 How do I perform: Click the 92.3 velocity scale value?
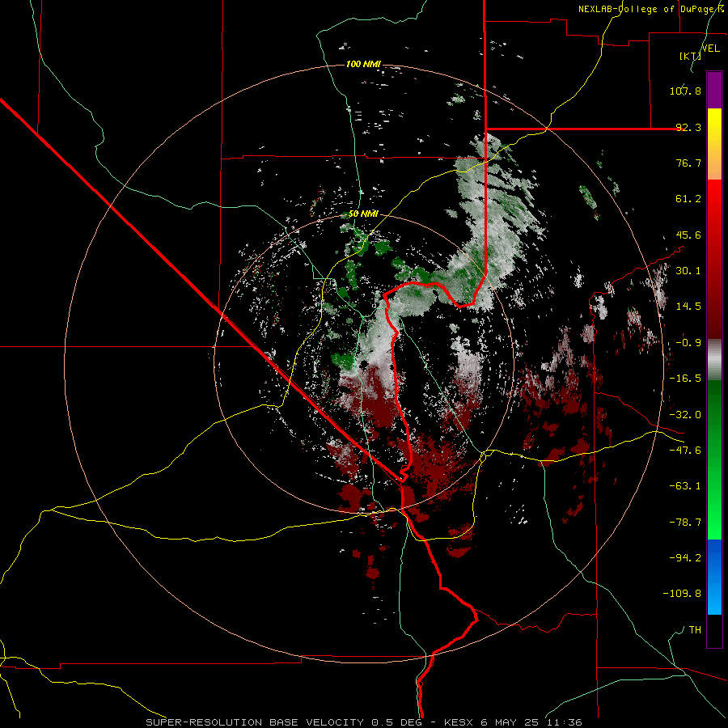click(x=688, y=127)
